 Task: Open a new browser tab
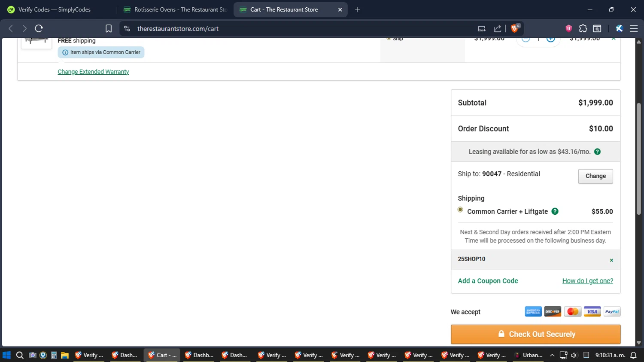[358, 9]
